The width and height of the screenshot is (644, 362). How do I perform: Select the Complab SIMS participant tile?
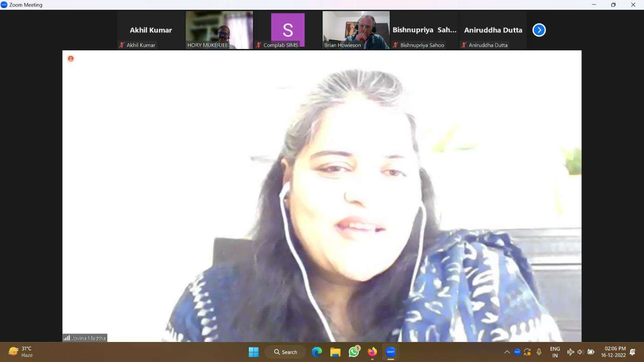(287, 30)
